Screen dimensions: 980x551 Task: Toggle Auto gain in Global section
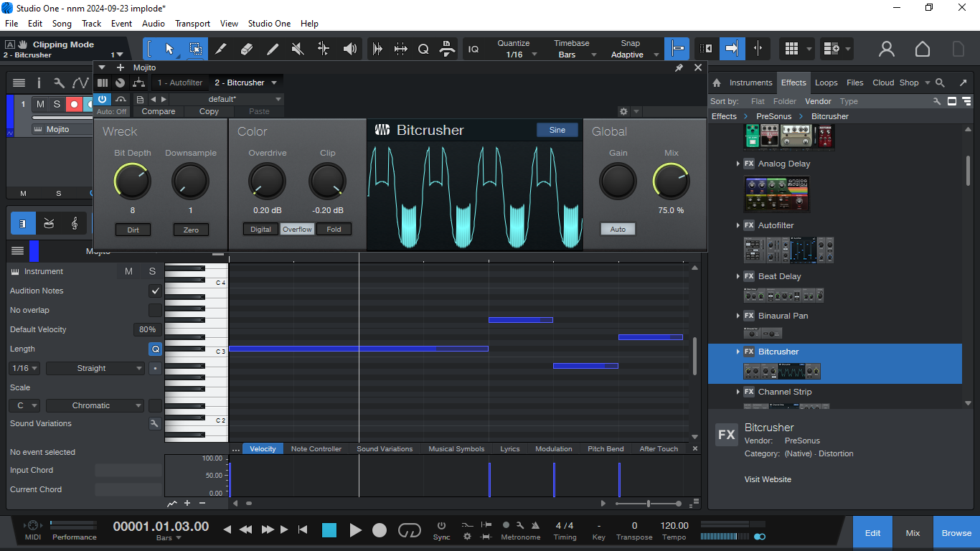click(618, 230)
